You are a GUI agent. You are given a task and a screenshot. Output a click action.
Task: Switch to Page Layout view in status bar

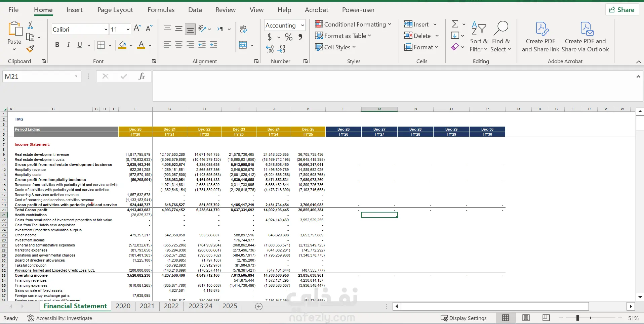click(526, 318)
